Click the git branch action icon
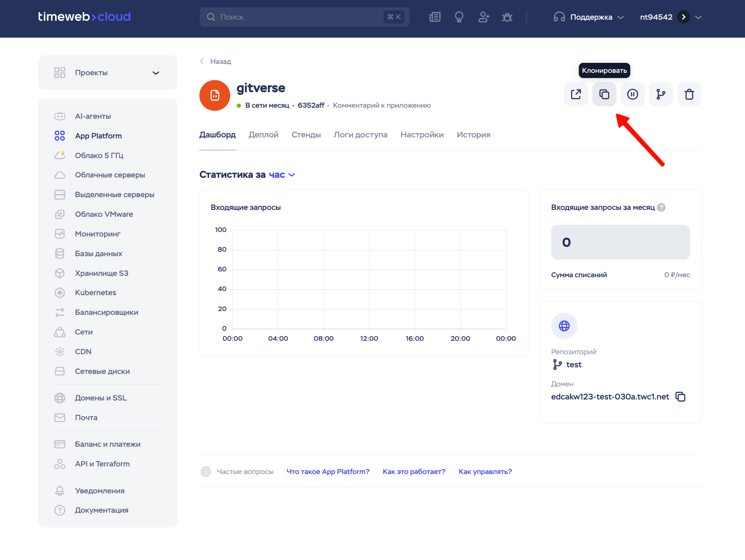 coord(661,94)
